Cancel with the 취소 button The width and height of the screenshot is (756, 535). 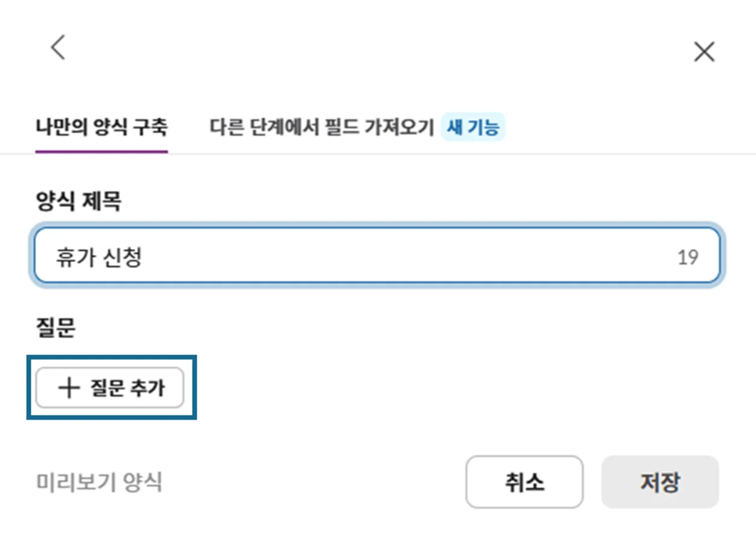click(x=524, y=482)
